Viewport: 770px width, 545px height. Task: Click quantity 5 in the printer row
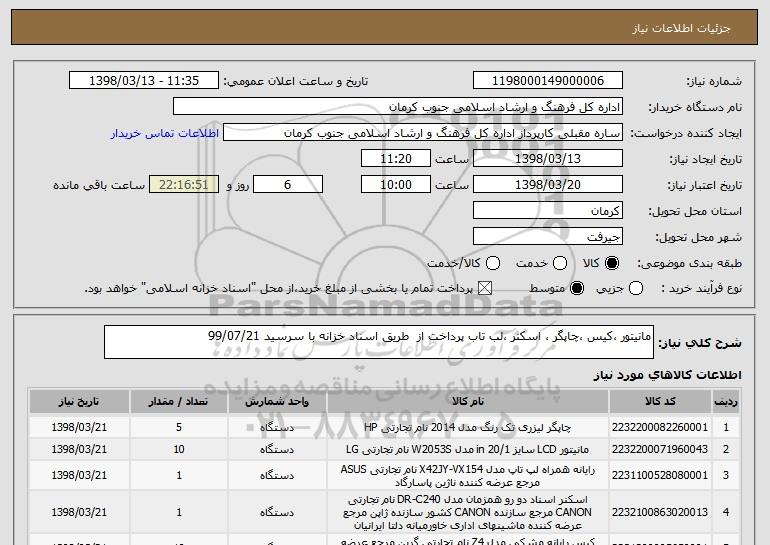[179, 427]
